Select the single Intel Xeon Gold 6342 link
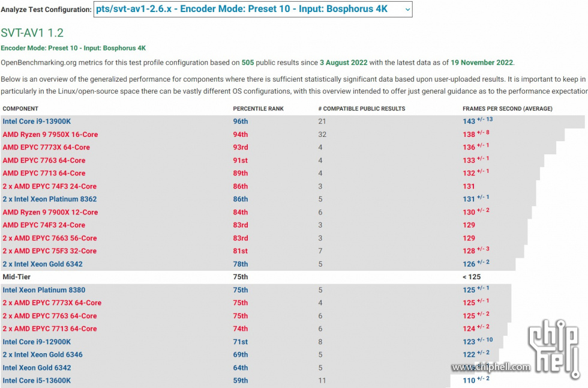Screen dimensions: 588x388 (x=37, y=368)
